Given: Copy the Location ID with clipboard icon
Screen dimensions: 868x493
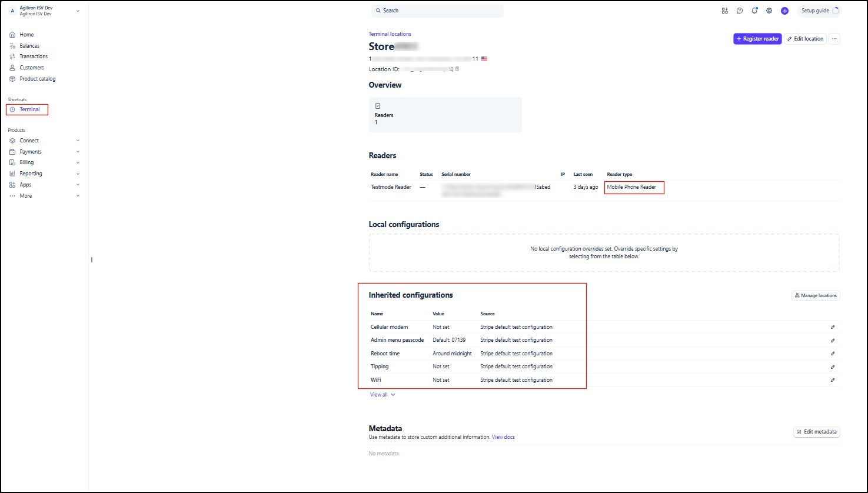Looking at the screenshot, I should pos(457,69).
